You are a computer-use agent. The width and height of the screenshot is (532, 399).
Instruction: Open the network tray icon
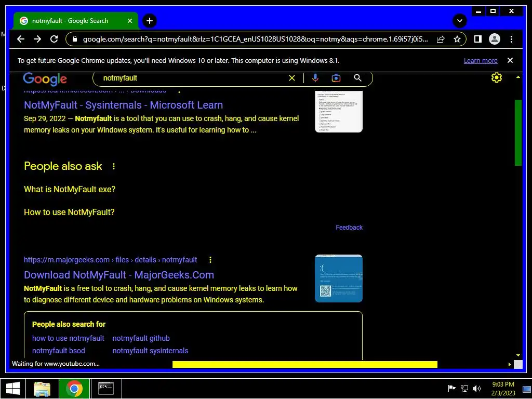tap(464, 389)
